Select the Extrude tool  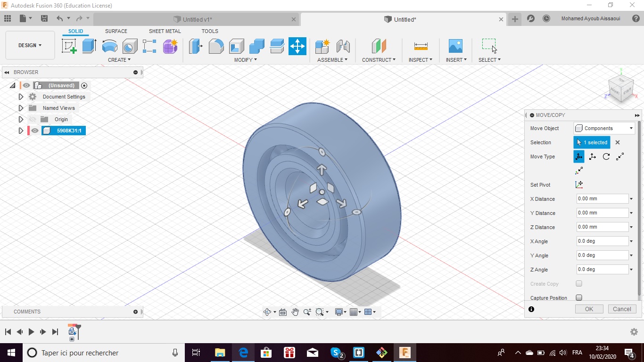point(89,46)
